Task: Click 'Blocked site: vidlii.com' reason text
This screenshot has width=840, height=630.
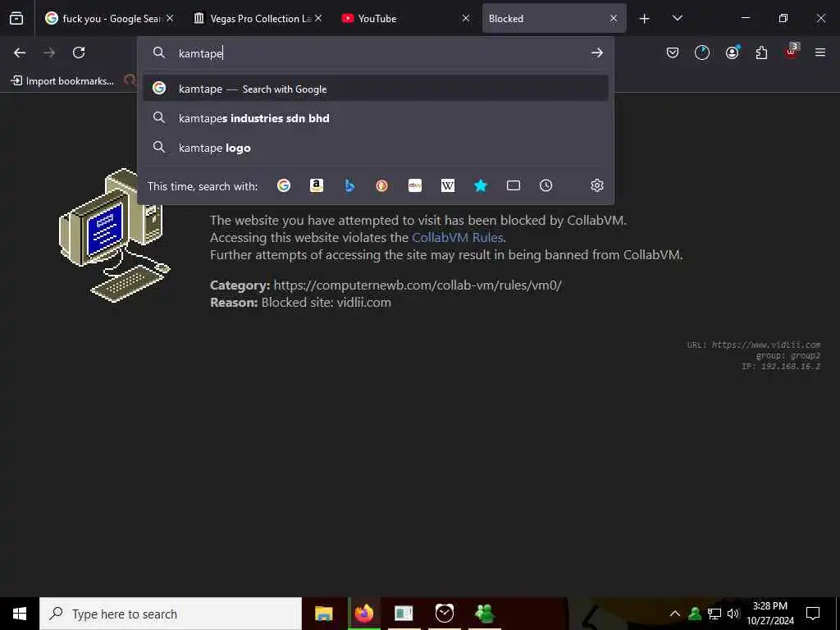Action: (x=326, y=302)
